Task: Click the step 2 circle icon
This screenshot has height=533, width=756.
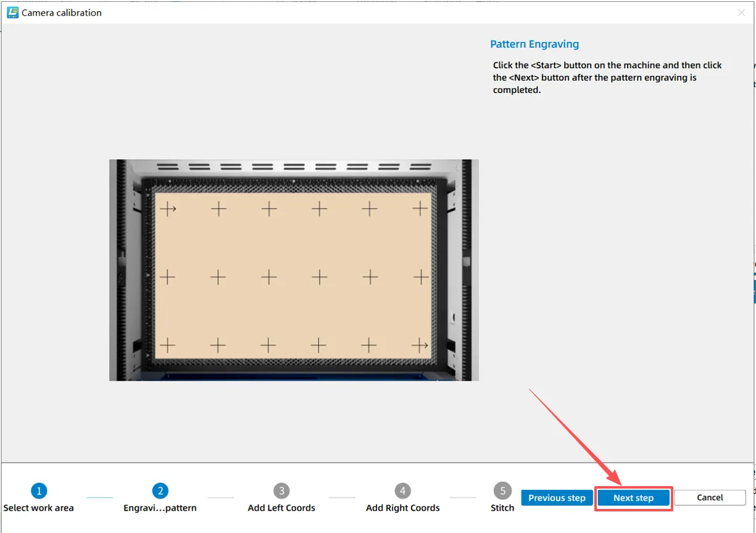Action: tap(160, 491)
